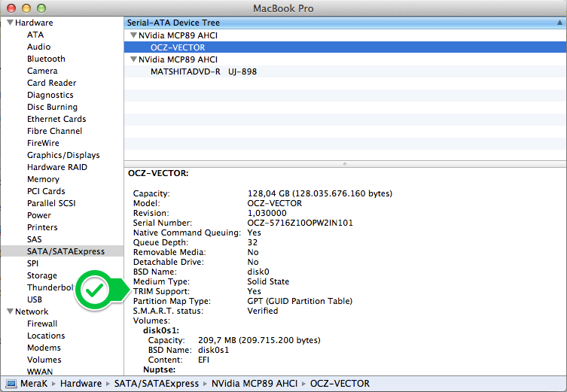Click the Solid State medium type value
This screenshot has height=392, width=567.
[268, 281]
